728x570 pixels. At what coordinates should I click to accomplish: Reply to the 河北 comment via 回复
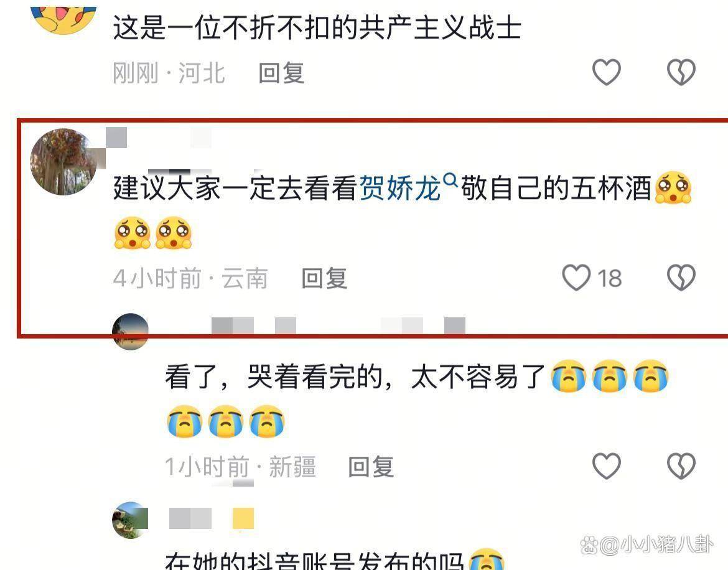[281, 73]
